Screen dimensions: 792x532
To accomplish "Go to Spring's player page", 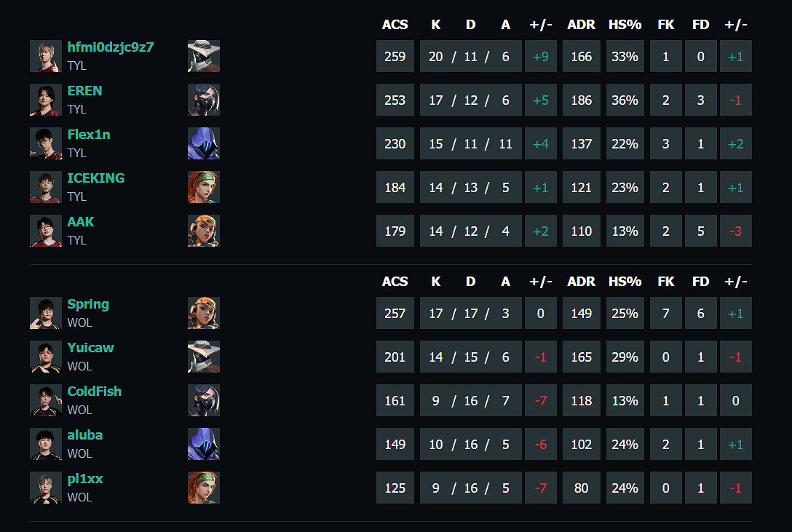I will click(x=88, y=304).
